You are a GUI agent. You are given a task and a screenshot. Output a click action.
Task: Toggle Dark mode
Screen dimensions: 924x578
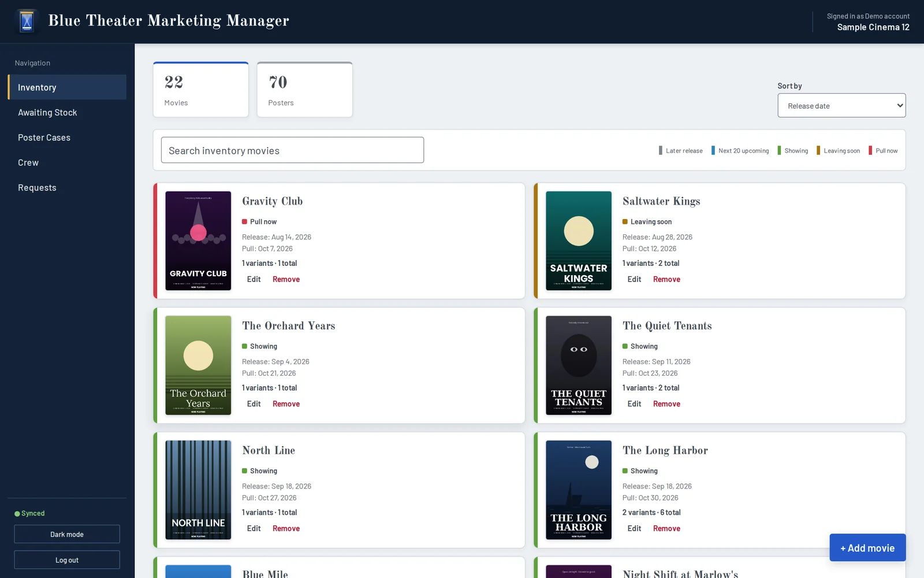click(67, 534)
